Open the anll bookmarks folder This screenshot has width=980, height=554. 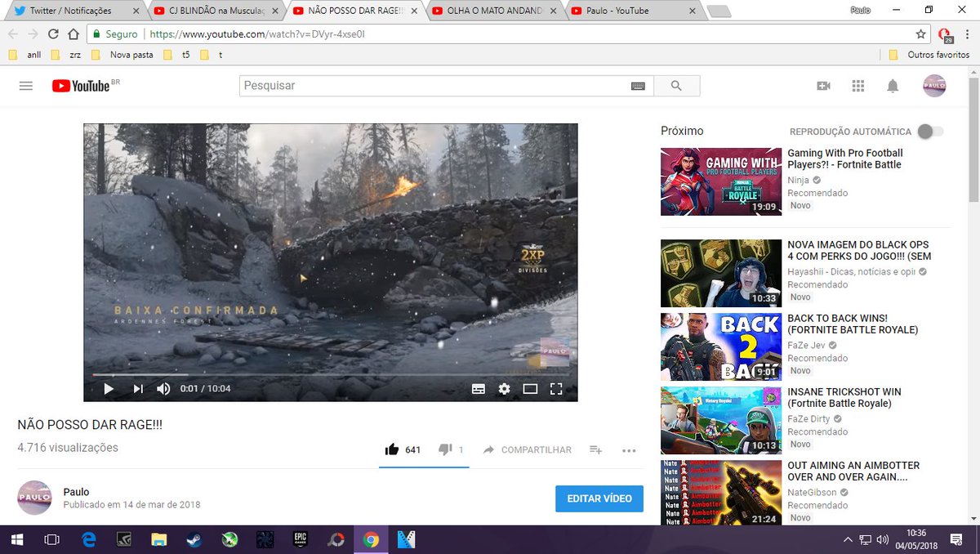[23, 55]
